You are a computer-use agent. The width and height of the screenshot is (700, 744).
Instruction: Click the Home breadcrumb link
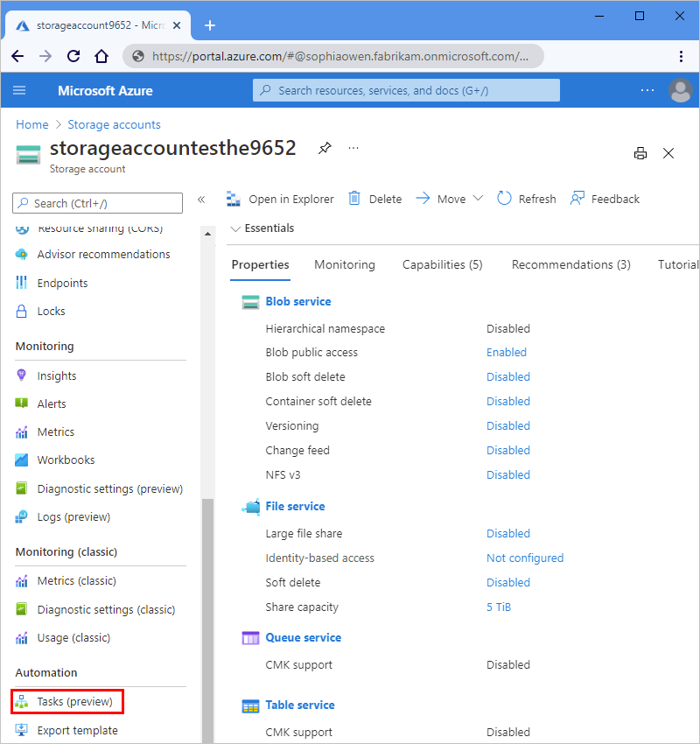[32, 124]
